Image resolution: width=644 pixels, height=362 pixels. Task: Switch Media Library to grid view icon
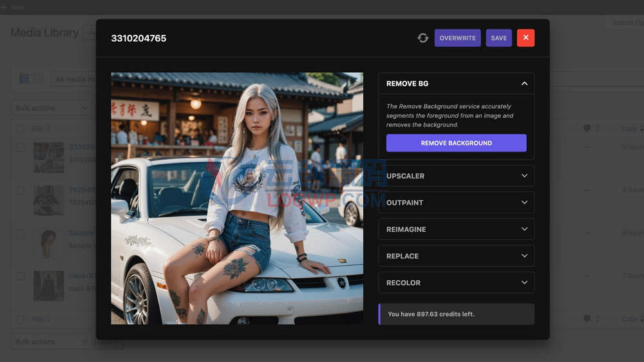point(39,79)
